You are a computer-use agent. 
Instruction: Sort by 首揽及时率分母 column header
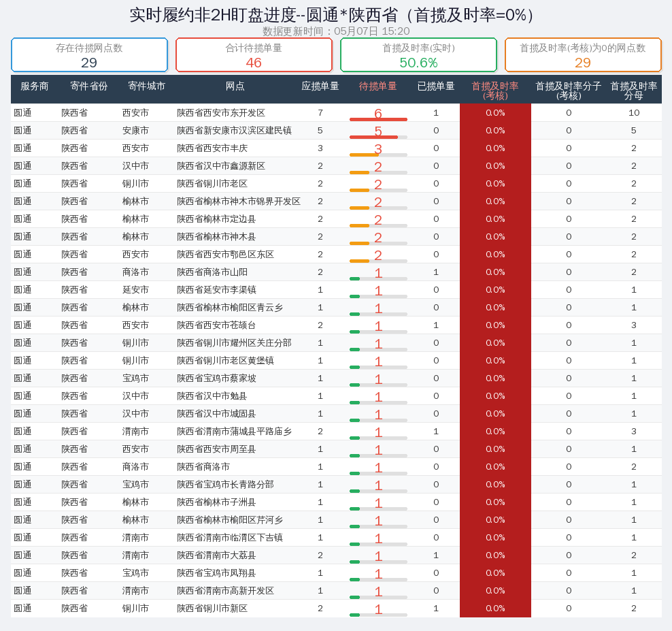click(x=633, y=91)
